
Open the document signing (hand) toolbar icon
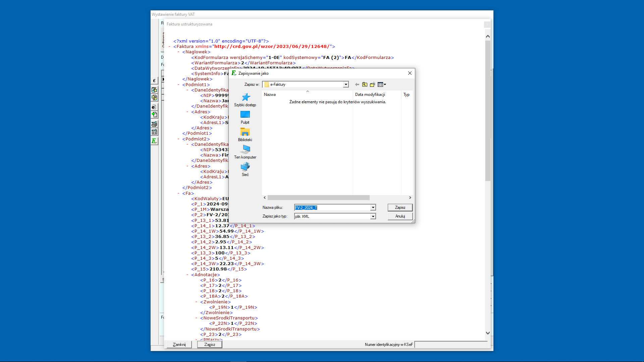coord(154,98)
